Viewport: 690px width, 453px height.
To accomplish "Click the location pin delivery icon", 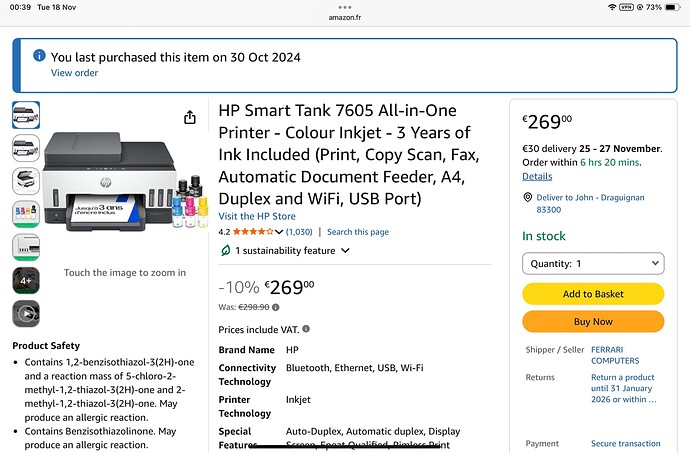I will point(528,198).
